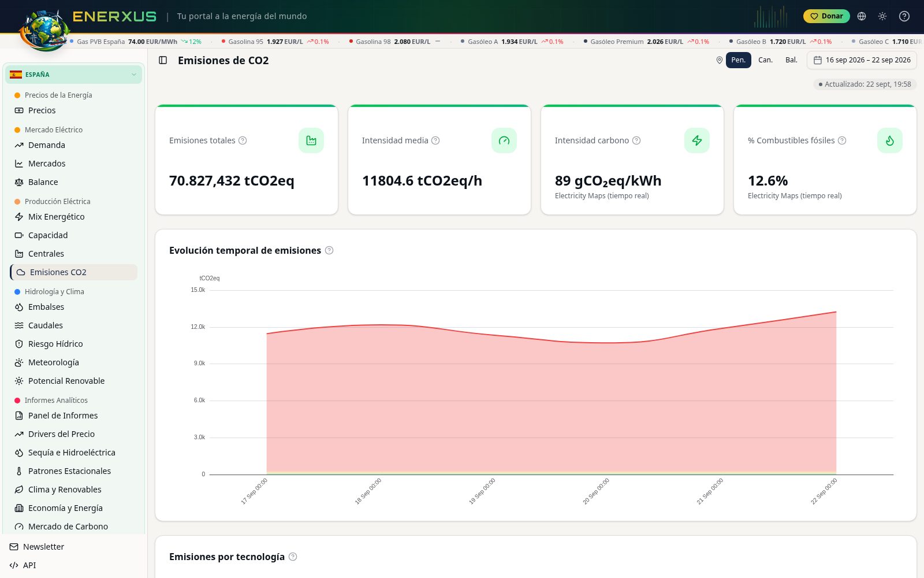Open info for Emisiones por tecnología
The height and width of the screenshot is (578, 924).
click(293, 557)
